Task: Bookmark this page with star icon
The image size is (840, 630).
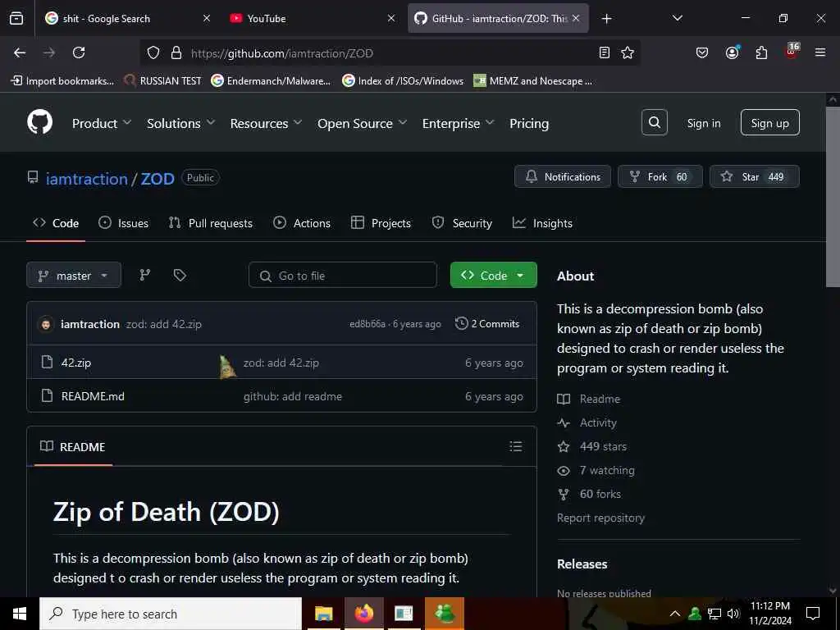Action: coord(628,52)
